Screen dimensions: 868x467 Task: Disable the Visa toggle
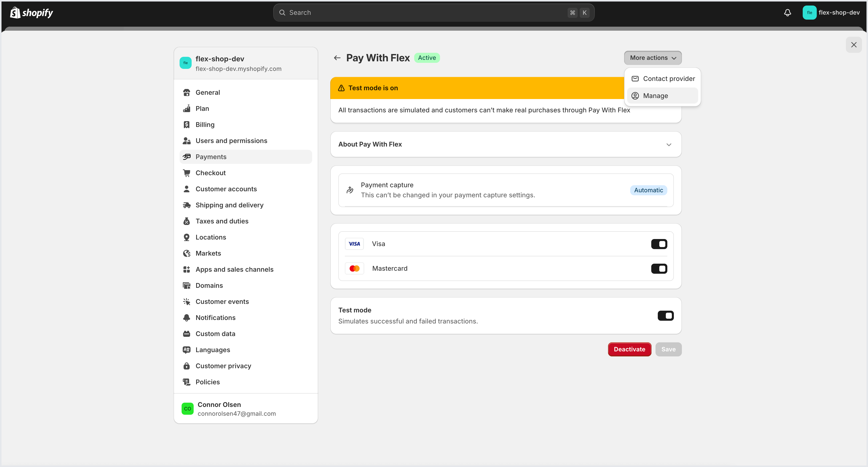pos(659,244)
